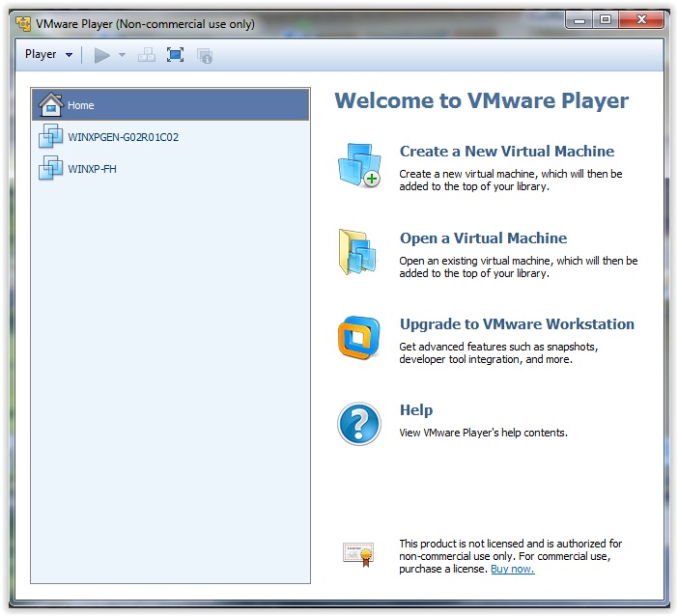The width and height of the screenshot is (678, 616).
Task: Open the Help heading link
Action: pyautogui.click(x=416, y=410)
